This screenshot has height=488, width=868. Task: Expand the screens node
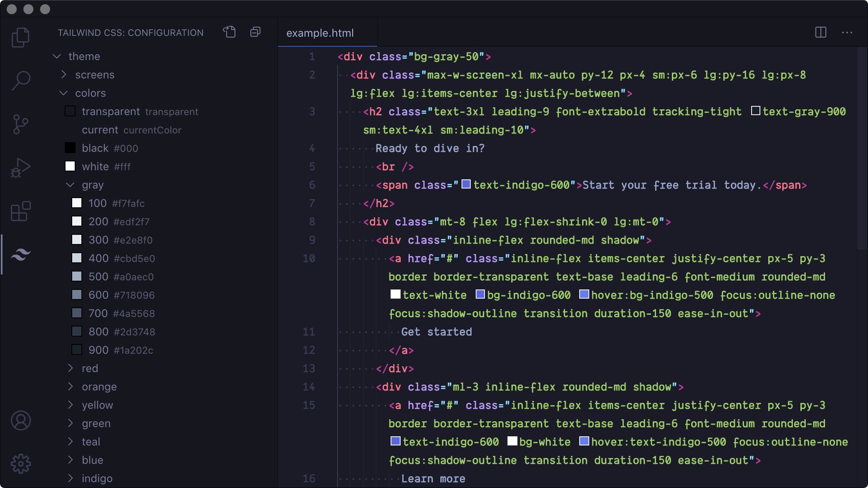tap(63, 75)
